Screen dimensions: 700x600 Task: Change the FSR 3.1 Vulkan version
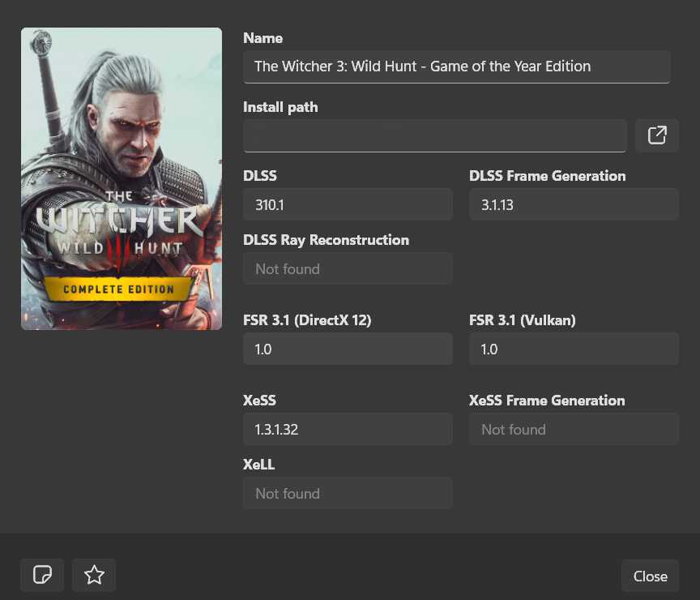[574, 349]
